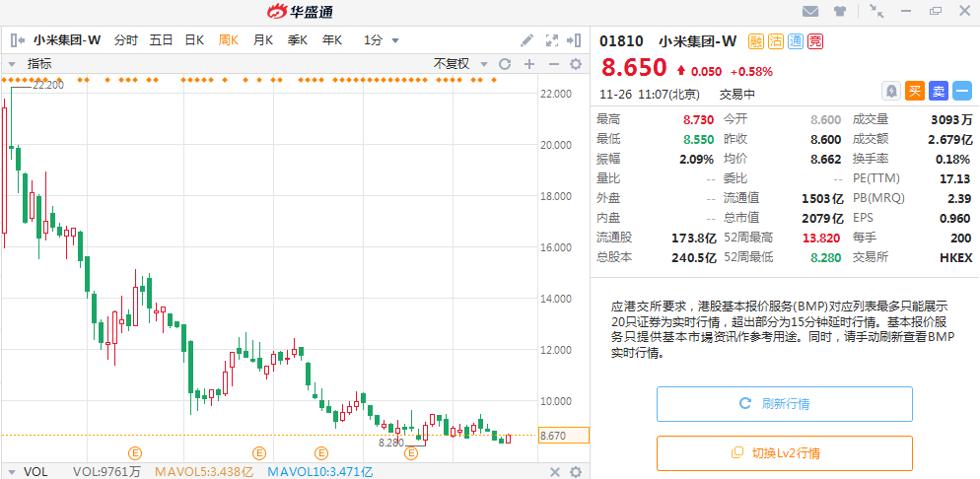
Task: Click the 通 stock connect tag icon
Action: click(795, 41)
